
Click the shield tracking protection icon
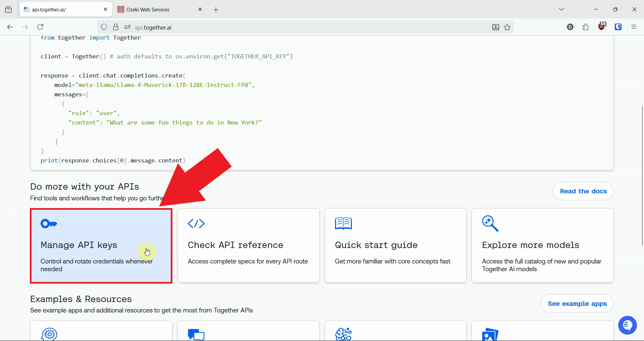click(104, 27)
